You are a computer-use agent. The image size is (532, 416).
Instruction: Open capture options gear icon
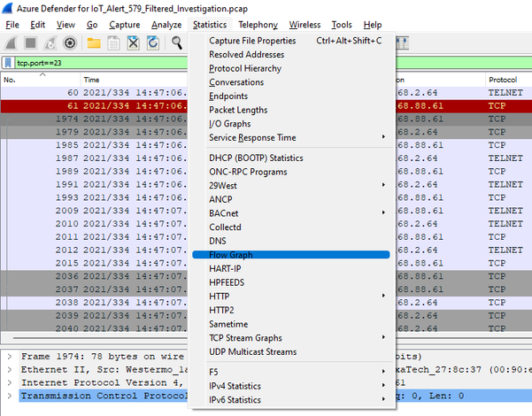point(70,43)
